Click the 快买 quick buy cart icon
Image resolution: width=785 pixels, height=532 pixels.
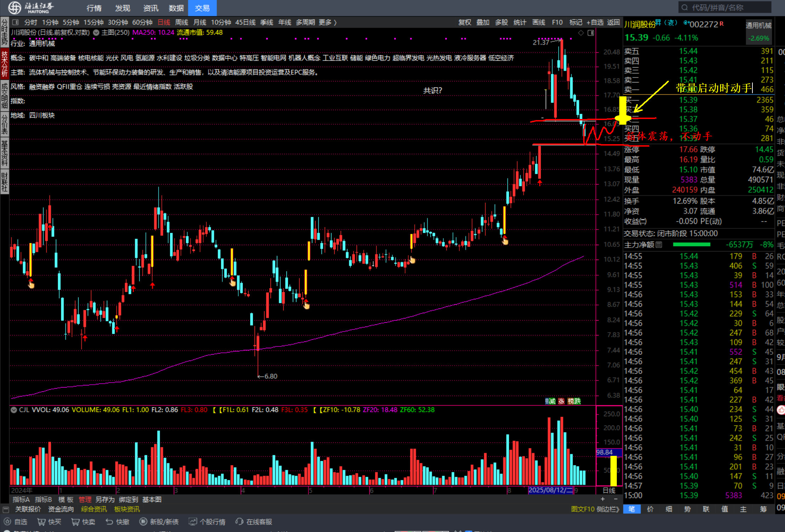pos(41,522)
